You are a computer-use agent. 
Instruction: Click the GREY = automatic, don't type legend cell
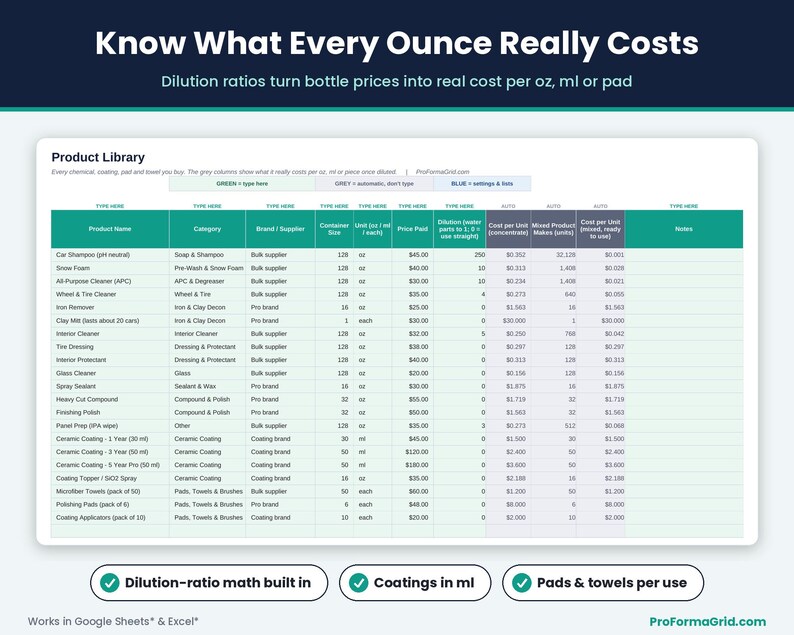(374, 184)
